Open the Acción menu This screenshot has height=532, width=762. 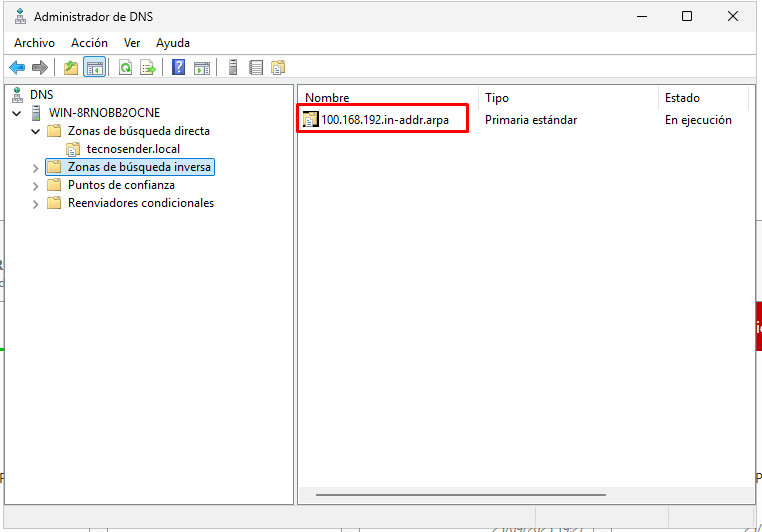pos(90,43)
